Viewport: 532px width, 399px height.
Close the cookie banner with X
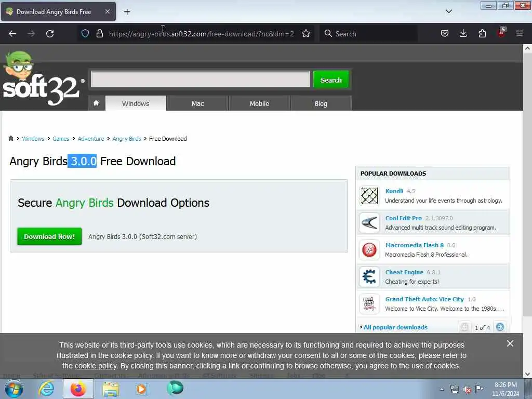pyautogui.click(x=510, y=343)
